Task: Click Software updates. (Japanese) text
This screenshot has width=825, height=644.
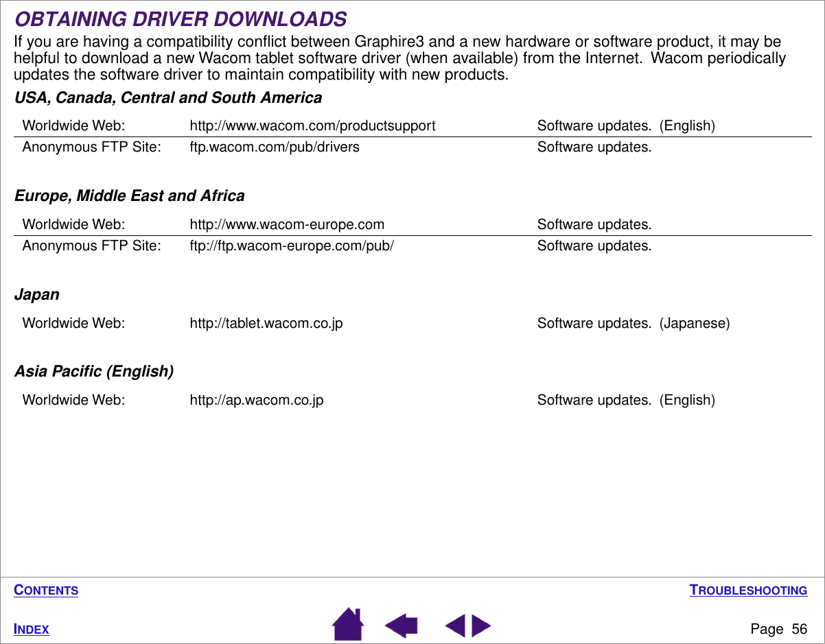Action: coord(634,323)
